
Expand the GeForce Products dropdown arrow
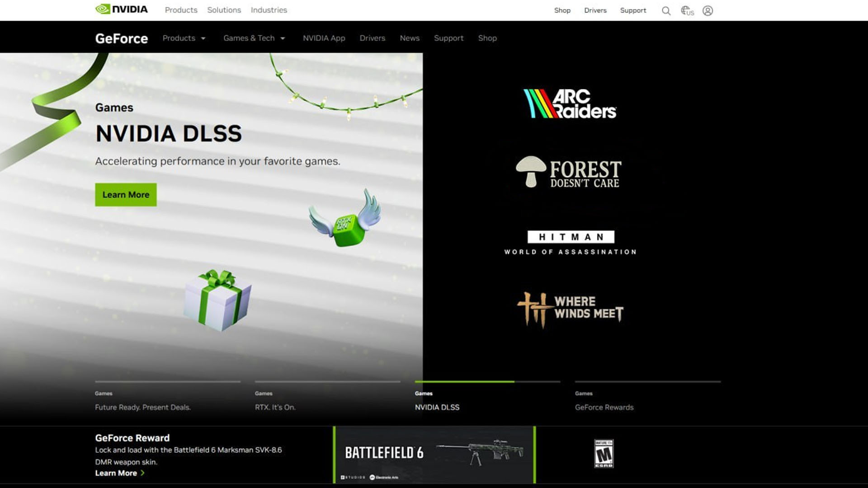click(203, 38)
